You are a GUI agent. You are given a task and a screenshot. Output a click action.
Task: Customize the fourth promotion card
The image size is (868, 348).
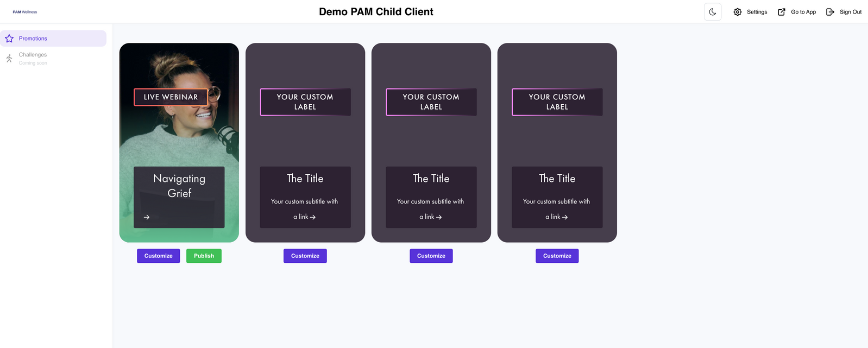coord(557,255)
